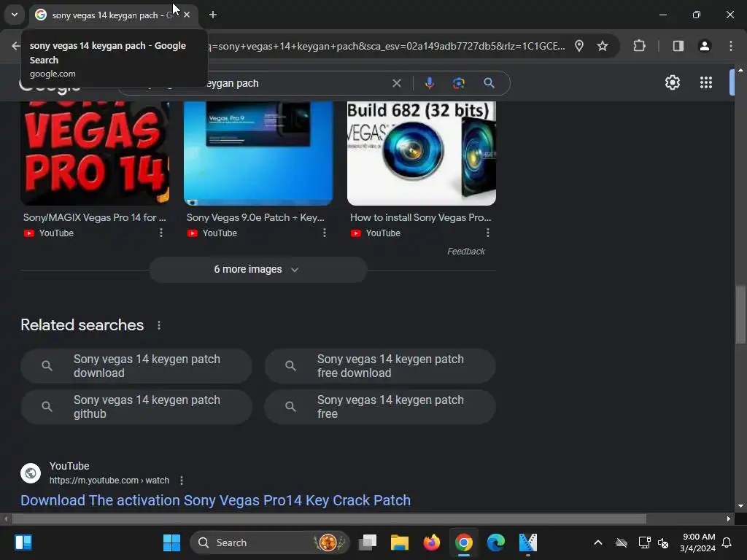Open the cloud sync tray icon
747x560 pixels.
(x=622, y=542)
